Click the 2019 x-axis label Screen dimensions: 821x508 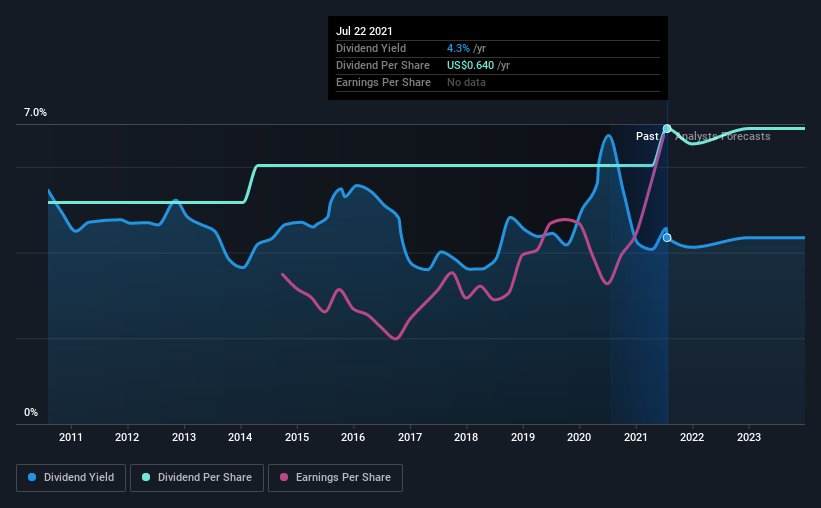click(523, 437)
